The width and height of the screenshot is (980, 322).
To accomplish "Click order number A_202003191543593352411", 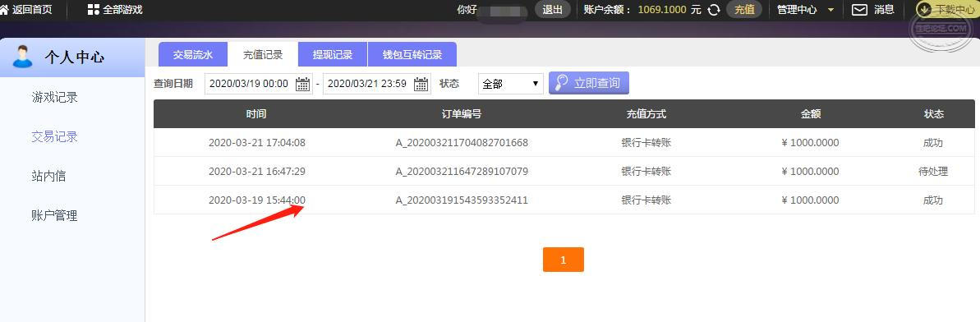I will [x=462, y=200].
